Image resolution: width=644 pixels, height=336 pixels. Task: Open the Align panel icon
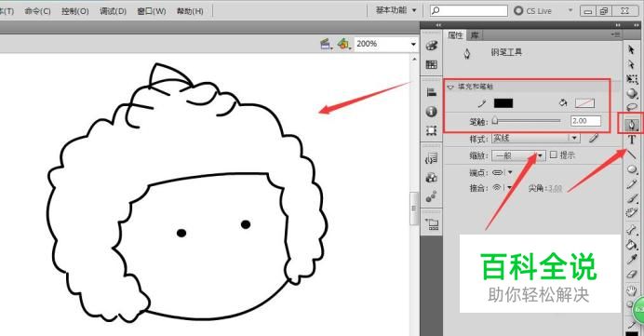pos(431,92)
